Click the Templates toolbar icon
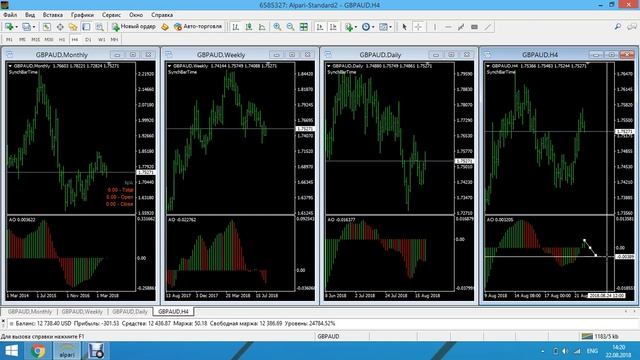Screen dimensions: 640x360 383,27
